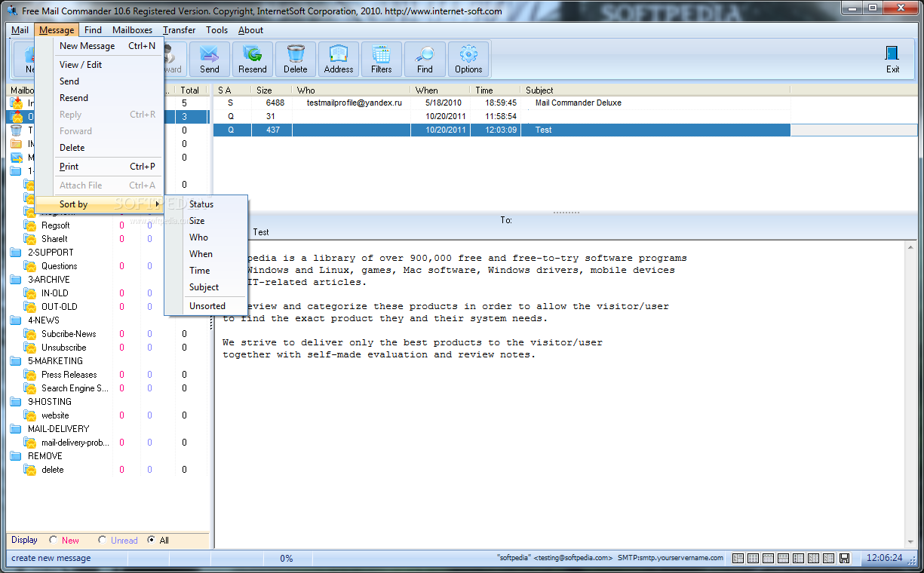Click the ShareIt mailbox envelope icon
This screenshot has height=573, width=924.
coord(29,239)
